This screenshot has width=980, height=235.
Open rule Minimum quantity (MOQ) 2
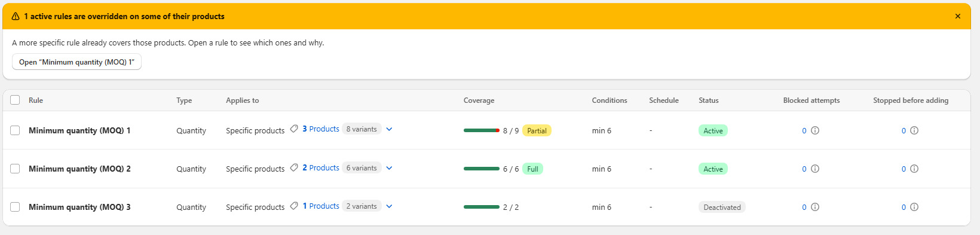point(79,169)
